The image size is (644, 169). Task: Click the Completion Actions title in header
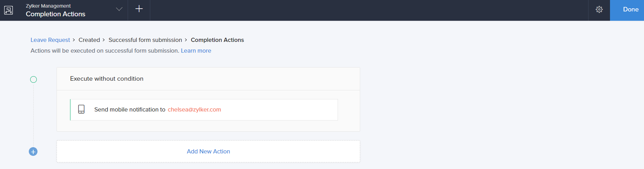pos(56,14)
